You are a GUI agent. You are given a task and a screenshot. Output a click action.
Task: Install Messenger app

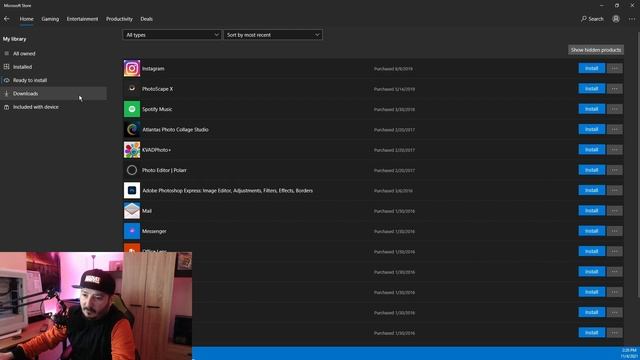[x=591, y=231]
